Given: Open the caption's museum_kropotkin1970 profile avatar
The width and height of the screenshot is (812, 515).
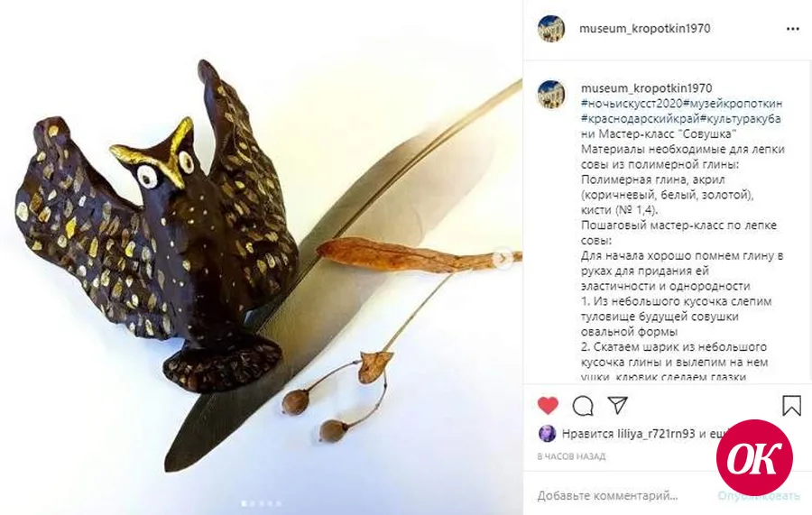Looking at the screenshot, I should [x=551, y=94].
